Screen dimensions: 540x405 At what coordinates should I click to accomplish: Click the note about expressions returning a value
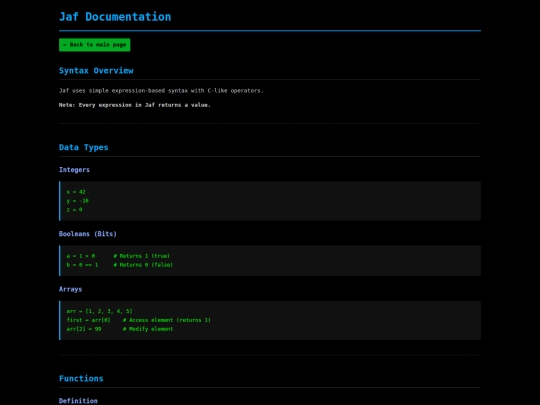(135, 105)
